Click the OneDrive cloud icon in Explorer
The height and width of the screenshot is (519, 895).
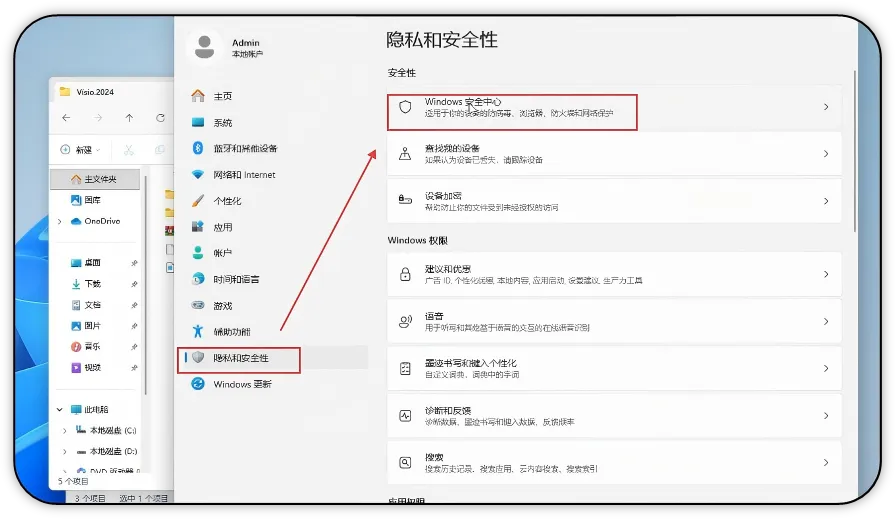click(76, 221)
